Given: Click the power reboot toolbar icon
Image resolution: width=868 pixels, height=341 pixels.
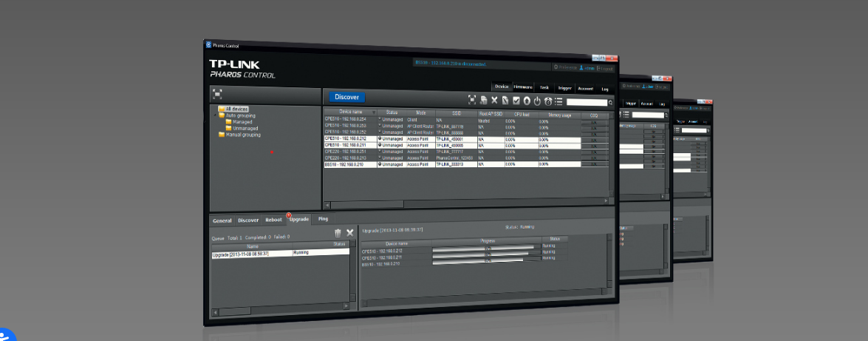Looking at the screenshot, I should pyautogui.click(x=537, y=101).
